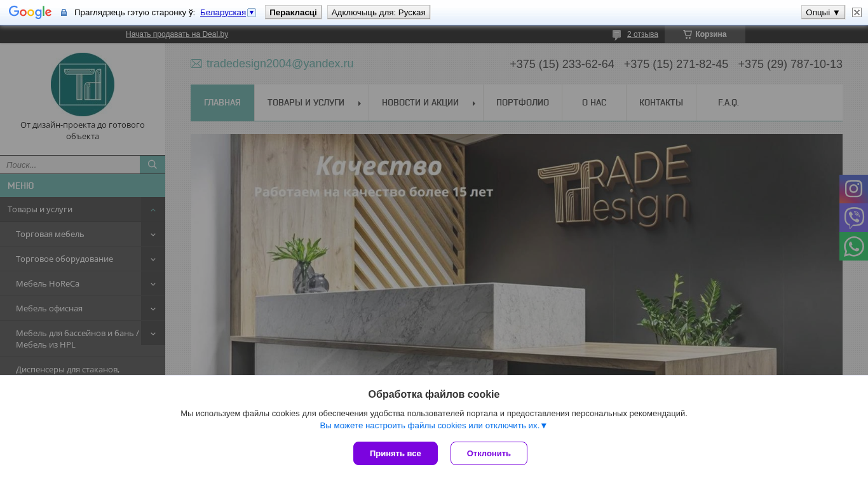
Task: Click the envelope email icon
Action: pyautogui.click(x=196, y=64)
